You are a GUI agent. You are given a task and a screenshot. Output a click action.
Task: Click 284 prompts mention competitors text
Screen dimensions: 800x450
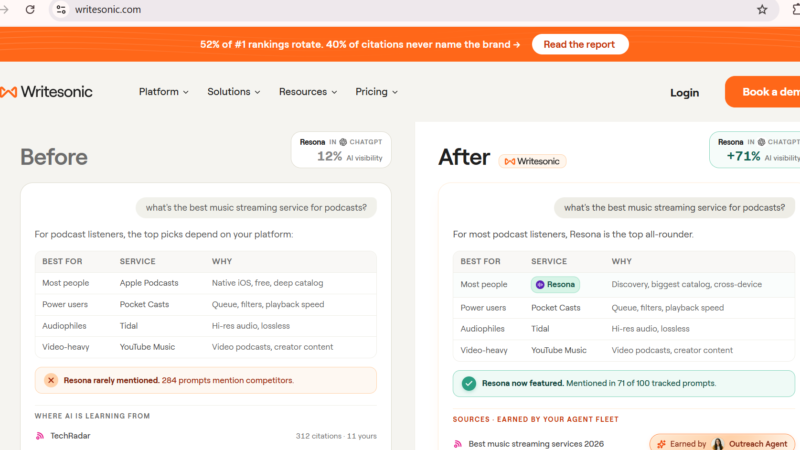(228, 380)
